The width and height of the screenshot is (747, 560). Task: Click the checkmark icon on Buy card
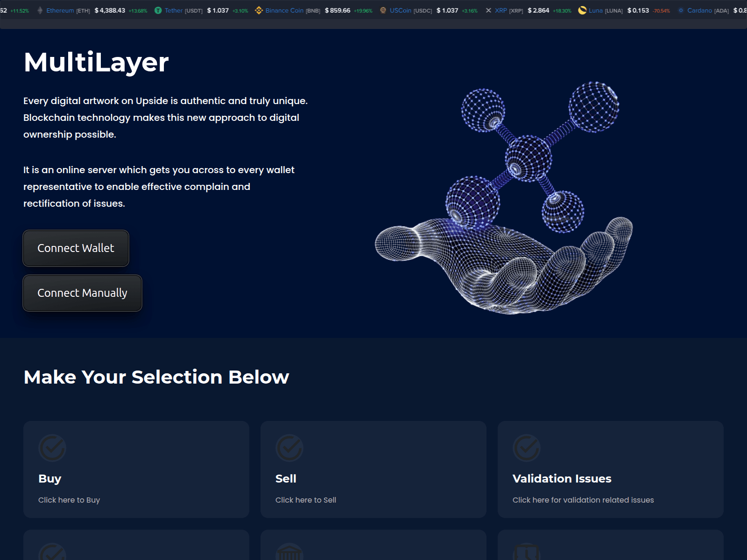(52, 448)
